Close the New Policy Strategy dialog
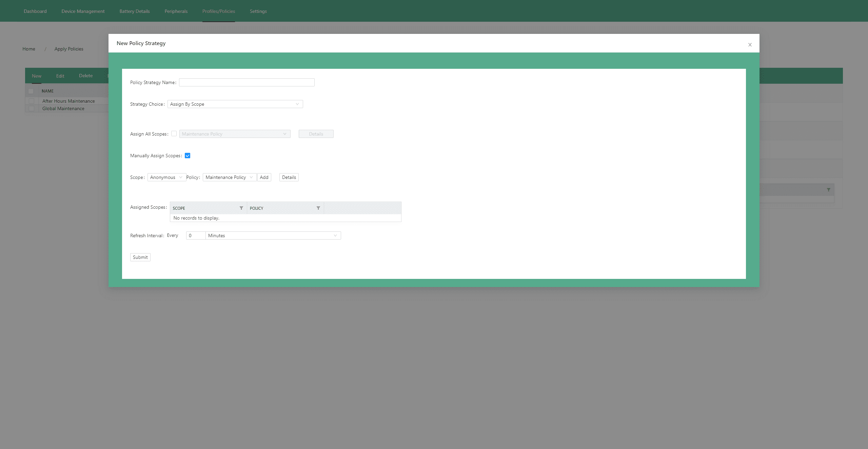This screenshot has height=449, width=868. (x=750, y=45)
